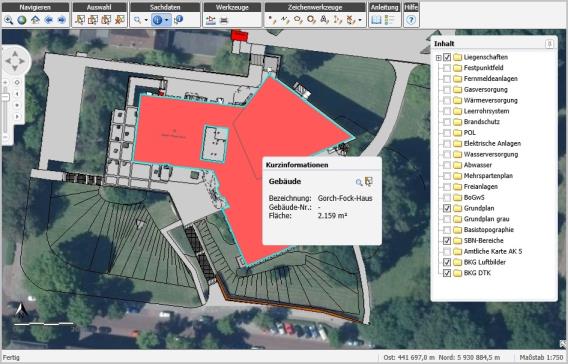
Task: Select the edit drawing tool
Action: coord(338,20)
